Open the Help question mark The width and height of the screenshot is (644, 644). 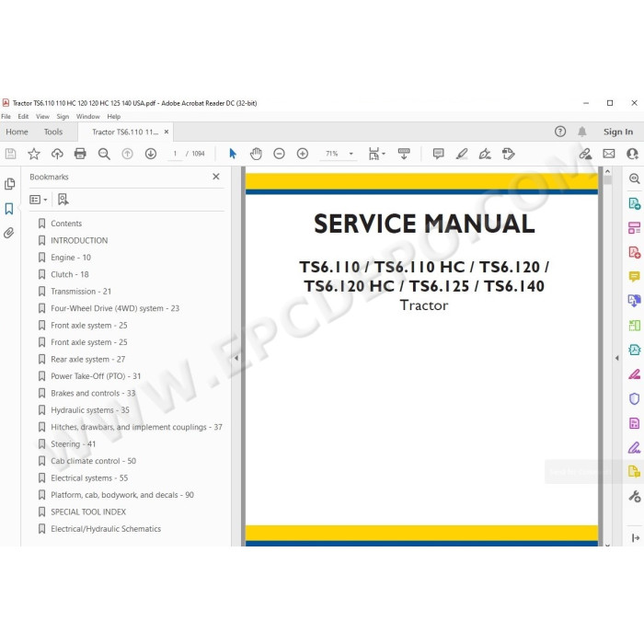click(560, 132)
